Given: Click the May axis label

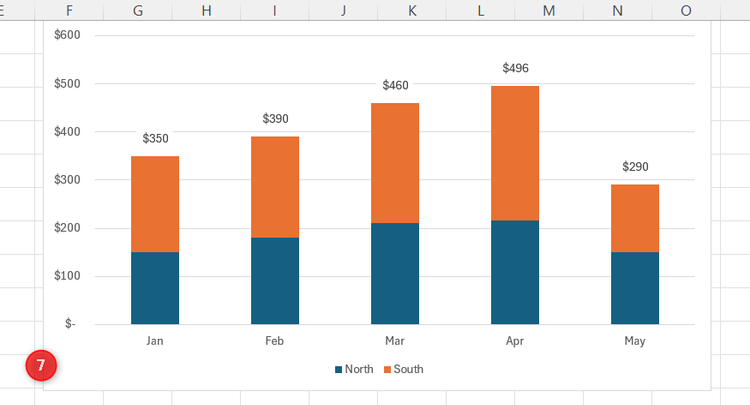Looking at the screenshot, I should coord(635,341).
